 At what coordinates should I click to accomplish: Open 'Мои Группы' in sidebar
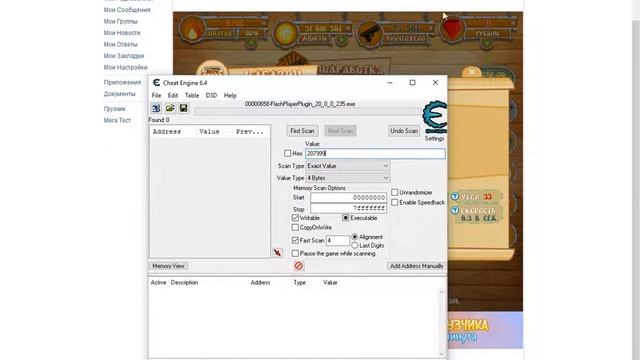pyautogui.click(x=120, y=21)
